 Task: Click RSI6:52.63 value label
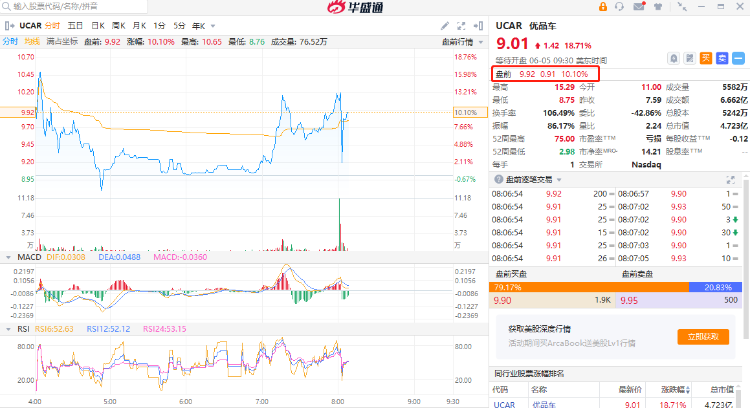[54, 329]
